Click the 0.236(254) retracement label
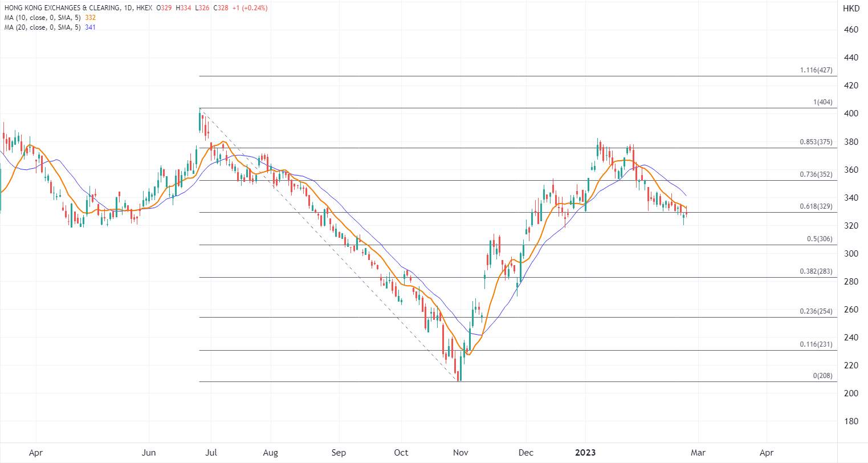 [817, 311]
